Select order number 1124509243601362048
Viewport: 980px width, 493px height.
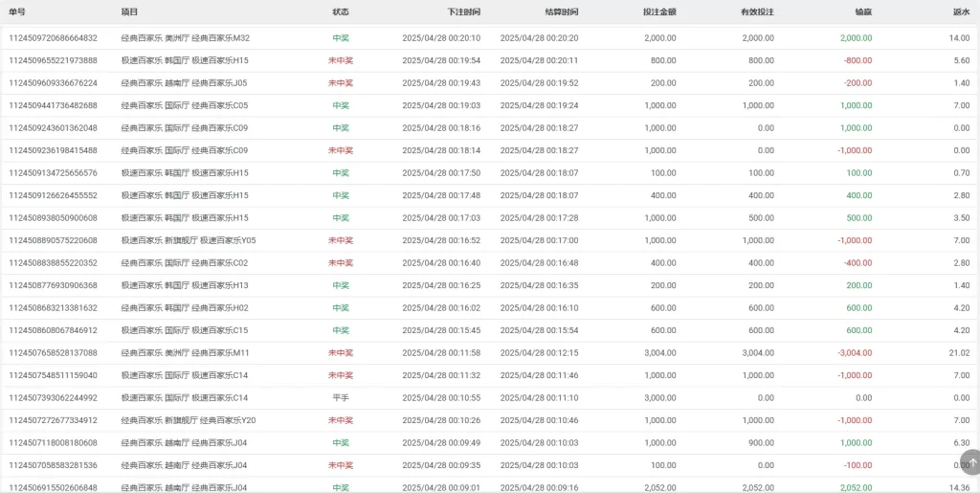pyautogui.click(x=54, y=128)
